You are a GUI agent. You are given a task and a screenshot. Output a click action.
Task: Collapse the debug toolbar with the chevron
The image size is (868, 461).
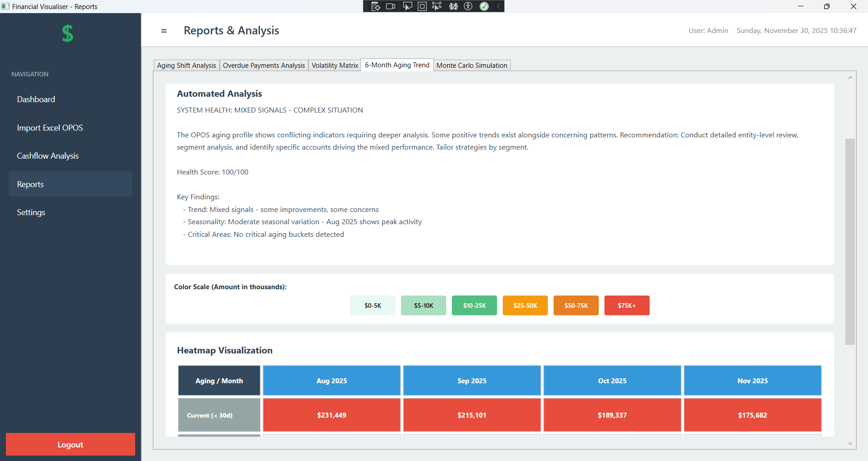(499, 6)
